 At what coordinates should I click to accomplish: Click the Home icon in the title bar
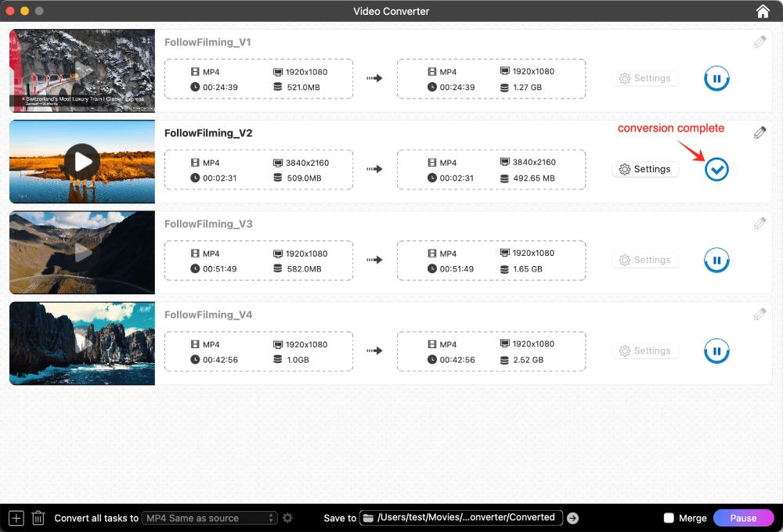(x=763, y=11)
